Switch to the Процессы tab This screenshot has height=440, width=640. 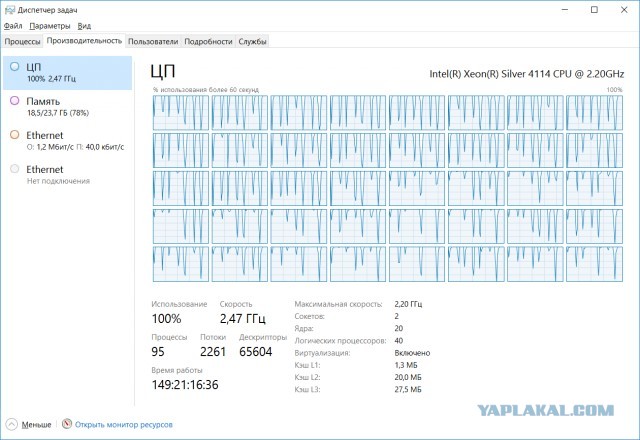click(22, 42)
